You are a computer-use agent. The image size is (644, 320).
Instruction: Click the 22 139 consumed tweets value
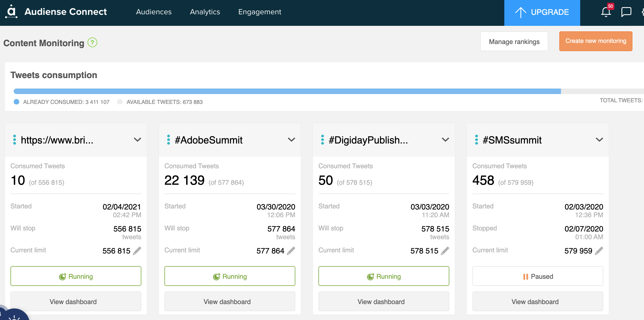click(x=185, y=180)
